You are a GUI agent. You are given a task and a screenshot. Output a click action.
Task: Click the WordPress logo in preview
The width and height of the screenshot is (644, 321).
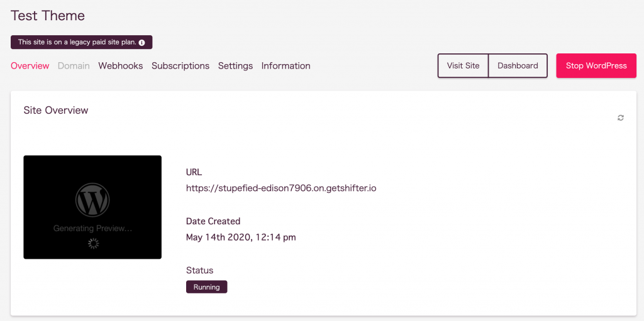click(92, 200)
